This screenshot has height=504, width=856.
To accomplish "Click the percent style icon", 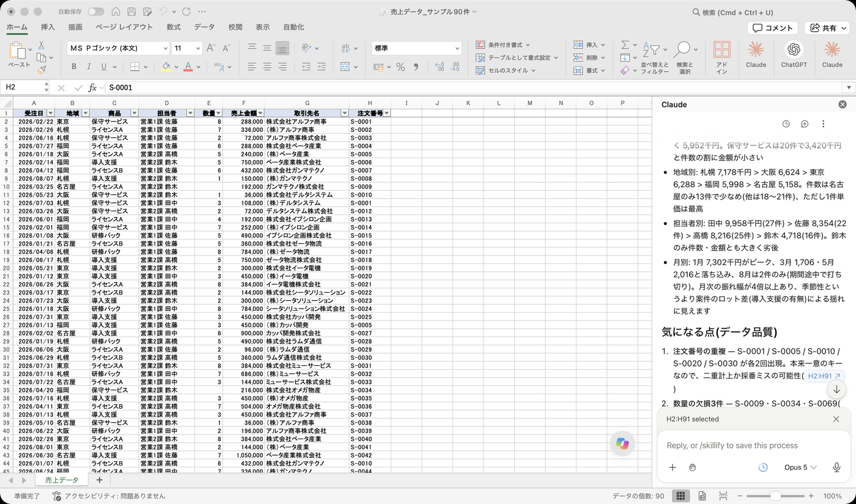I will [400, 67].
